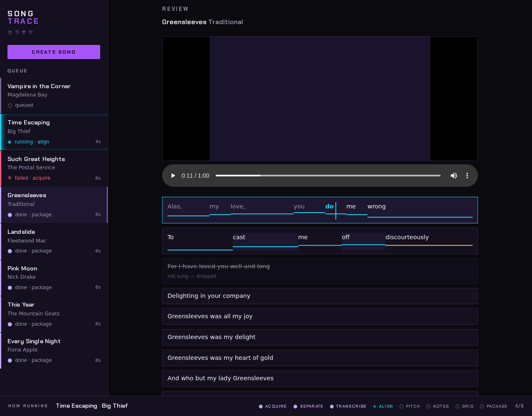Click the highlighted word 'do'
532x416 pixels.
point(330,206)
